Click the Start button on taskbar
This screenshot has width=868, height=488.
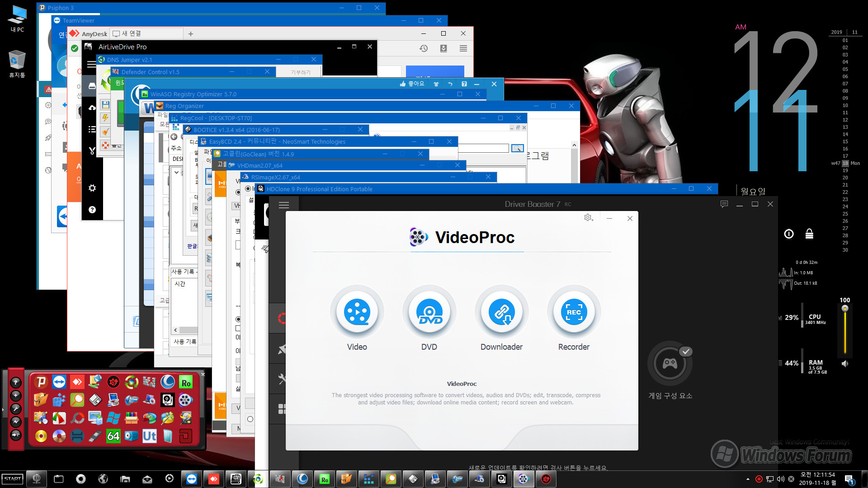tap(13, 479)
